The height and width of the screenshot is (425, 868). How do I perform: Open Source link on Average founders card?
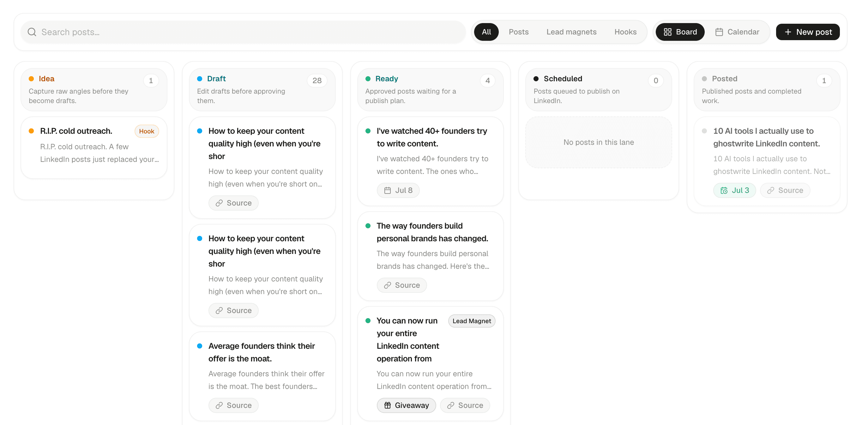point(233,405)
